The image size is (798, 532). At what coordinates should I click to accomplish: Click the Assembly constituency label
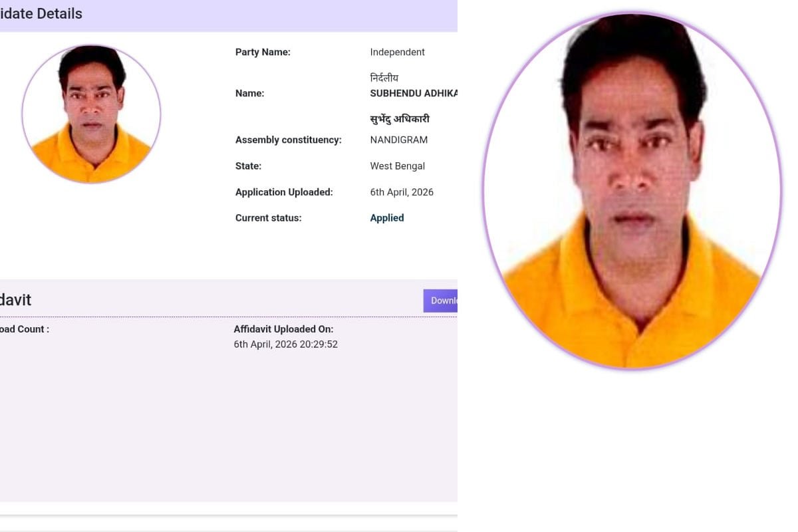(x=288, y=140)
